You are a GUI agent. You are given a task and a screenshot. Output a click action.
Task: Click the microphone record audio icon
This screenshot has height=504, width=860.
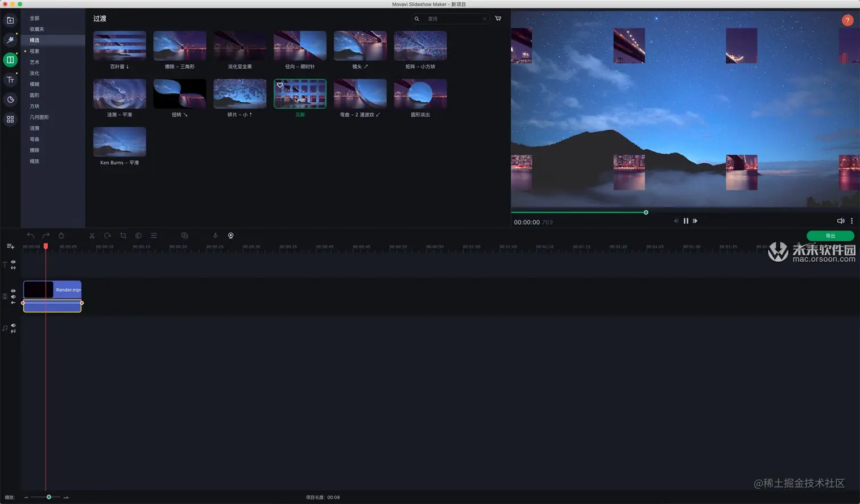(x=215, y=236)
